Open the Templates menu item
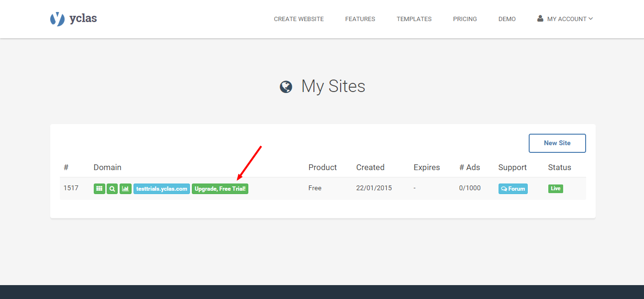644x299 pixels. coord(414,19)
